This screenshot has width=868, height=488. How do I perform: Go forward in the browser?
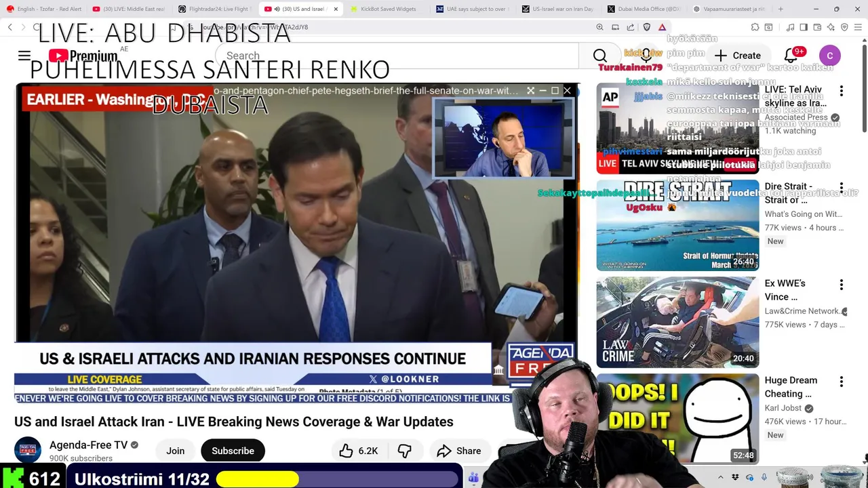point(24,27)
